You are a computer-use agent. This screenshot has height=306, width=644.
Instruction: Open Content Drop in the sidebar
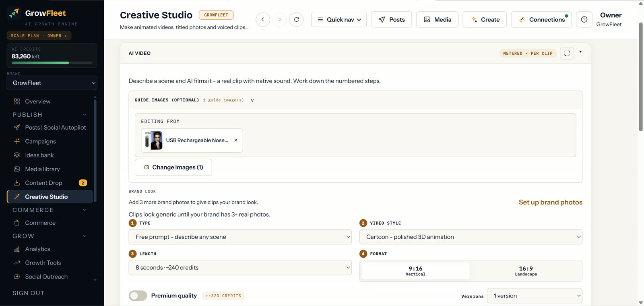pos(50,183)
